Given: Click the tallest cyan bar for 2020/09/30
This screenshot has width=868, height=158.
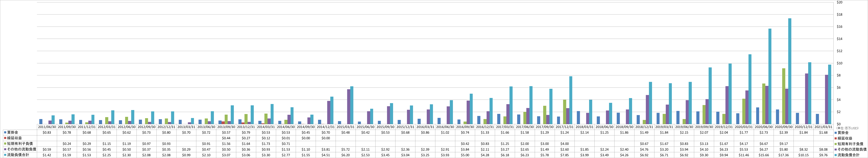Looking at the screenshot, I should click(x=790, y=71).
